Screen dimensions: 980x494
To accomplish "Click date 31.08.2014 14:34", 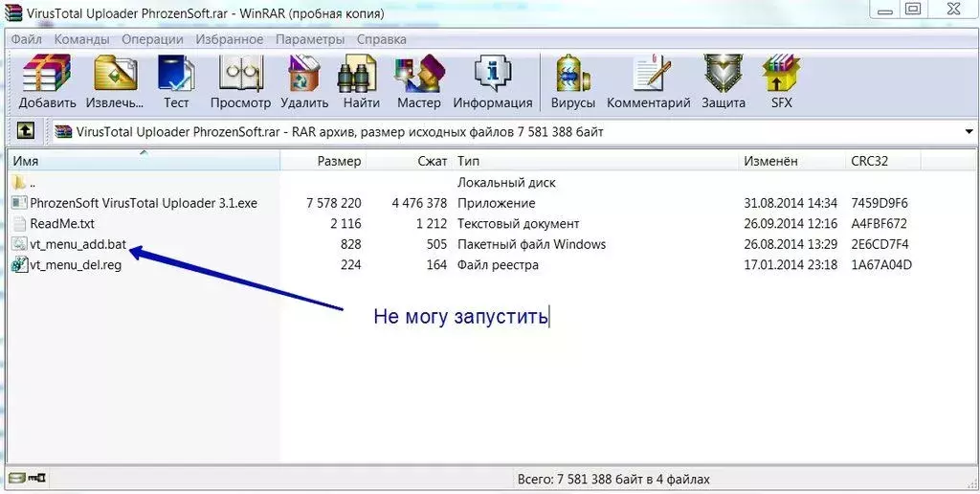I will [x=791, y=203].
